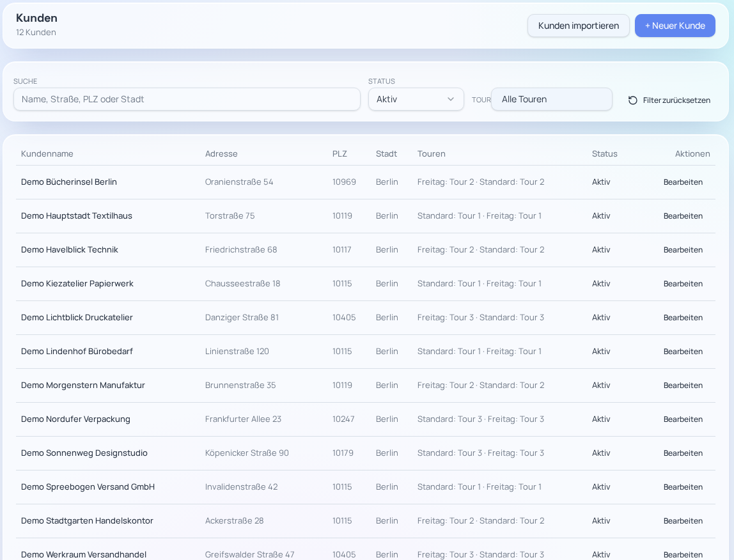Image resolution: width=734 pixels, height=560 pixels.
Task: Click Bearbeiten for Demo Kiezatelier Papierwerk
Action: click(x=682, y=284)
